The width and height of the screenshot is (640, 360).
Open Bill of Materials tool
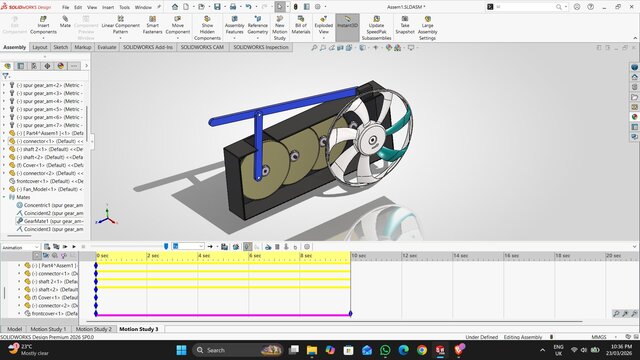tap(301, 25)
